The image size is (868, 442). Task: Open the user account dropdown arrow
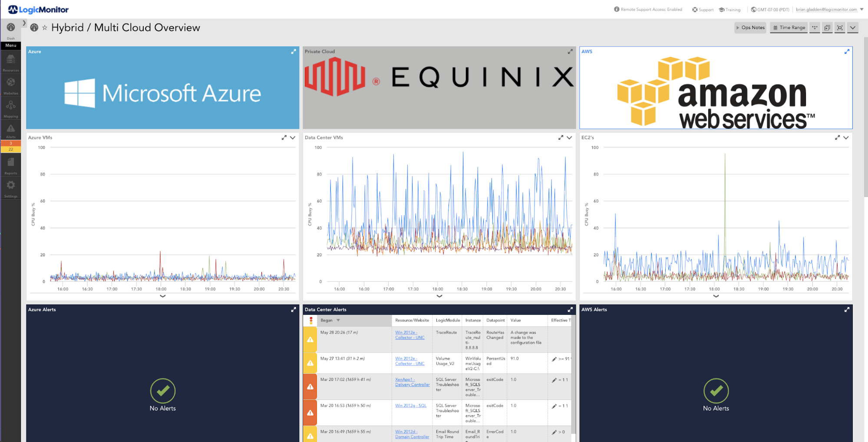tap(861, 9)
